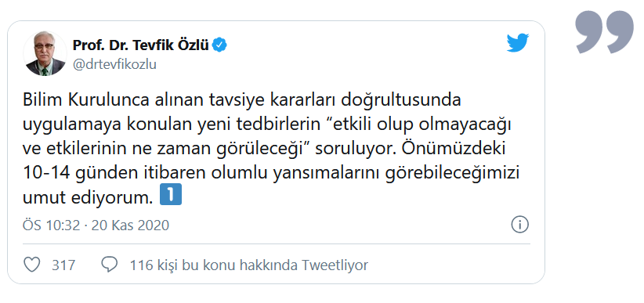
Task: Open the @drtevfikozlu handle
Action: point(114,65)
